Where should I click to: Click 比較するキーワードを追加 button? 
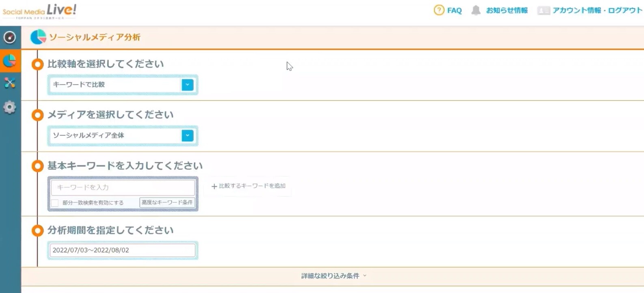click(x=249, y=186)
